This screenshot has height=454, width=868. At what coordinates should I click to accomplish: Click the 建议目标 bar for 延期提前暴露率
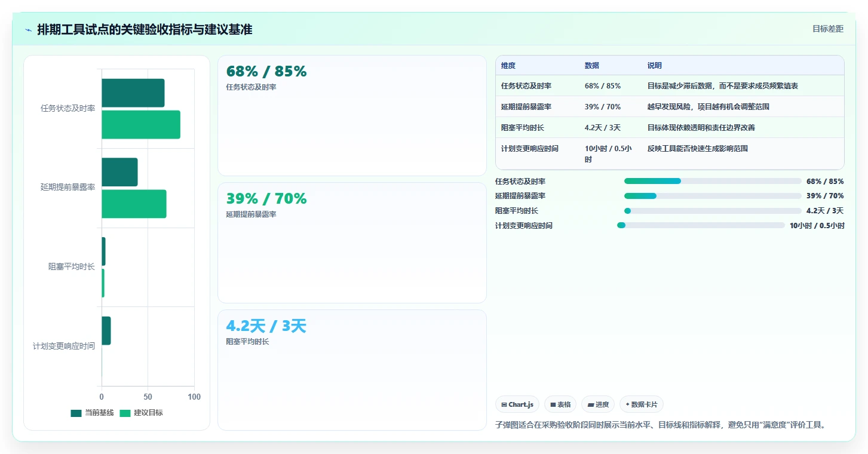tap(134, 204)
